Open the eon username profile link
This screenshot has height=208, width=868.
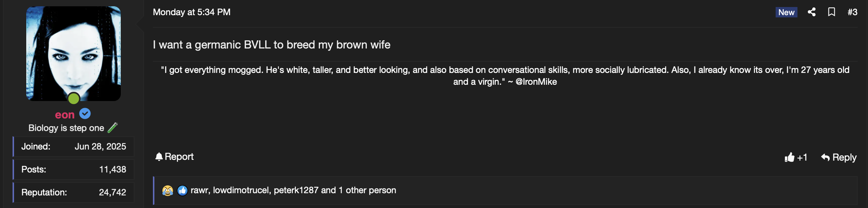65,115
